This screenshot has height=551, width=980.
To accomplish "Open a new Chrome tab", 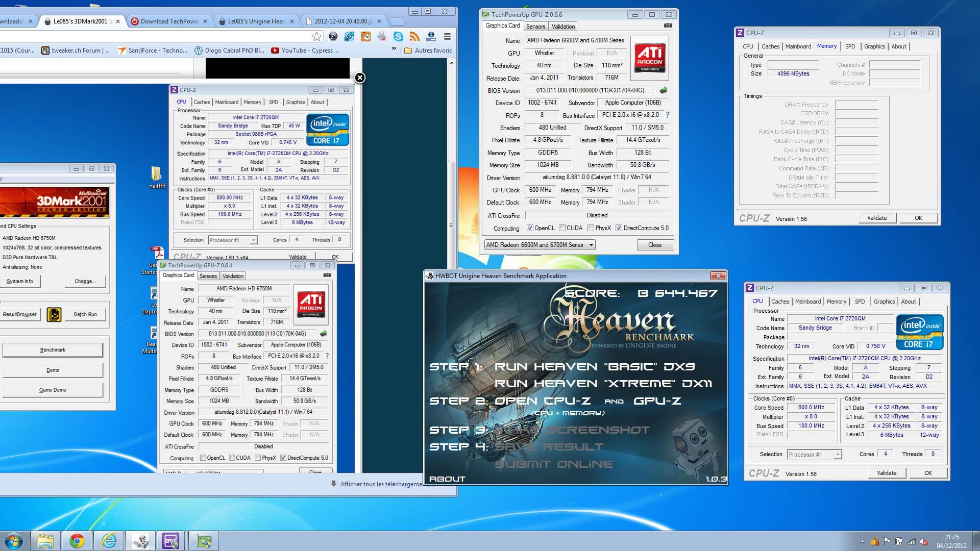I will click(397, 21).
